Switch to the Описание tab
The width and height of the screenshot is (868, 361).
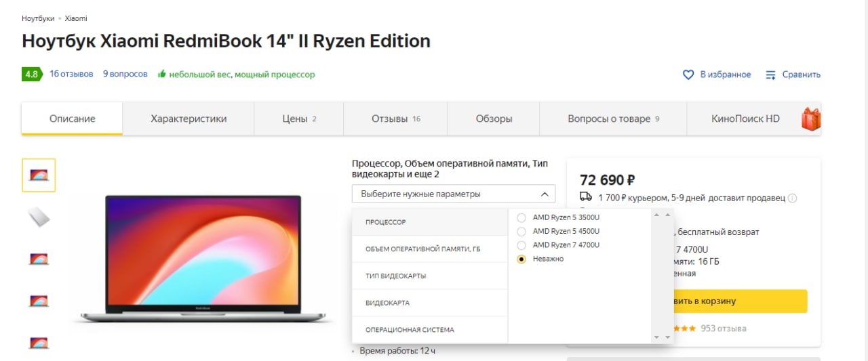coord(72,119)
